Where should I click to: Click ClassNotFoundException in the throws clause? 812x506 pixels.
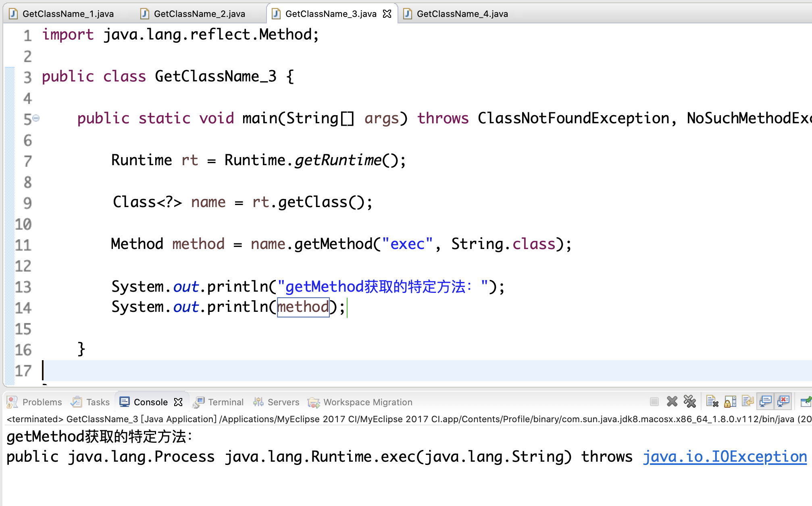573,118
